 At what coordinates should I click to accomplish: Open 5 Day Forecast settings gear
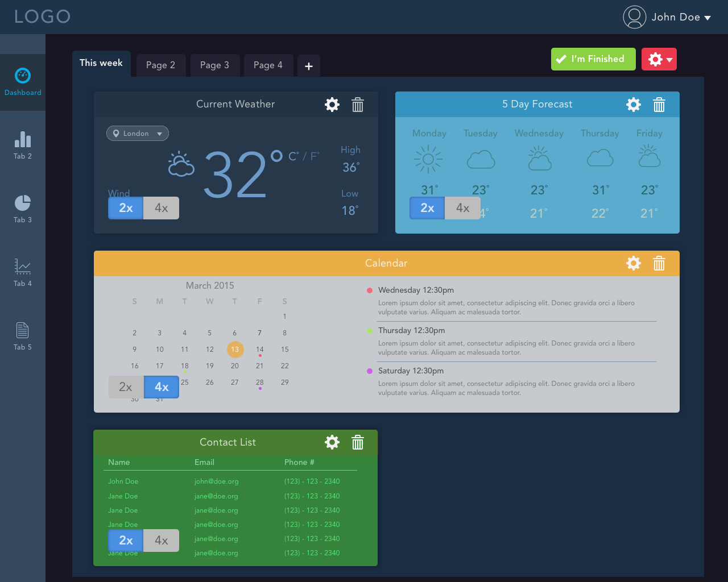[x=634, y=105]
